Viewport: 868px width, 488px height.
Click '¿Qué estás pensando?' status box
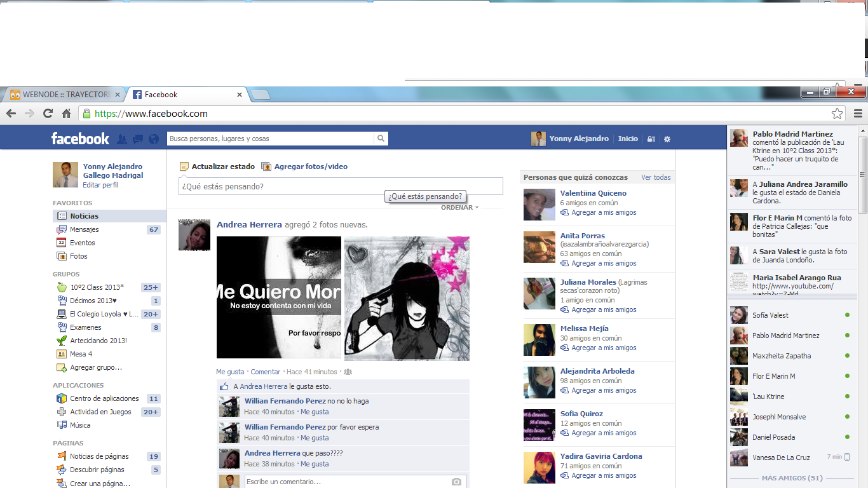tap(341, 186)
